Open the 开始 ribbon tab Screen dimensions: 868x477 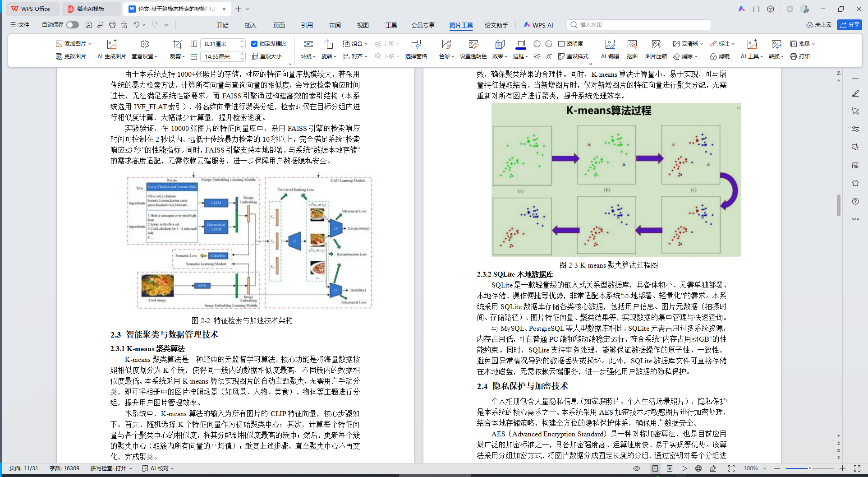click(x=223, y=25)
